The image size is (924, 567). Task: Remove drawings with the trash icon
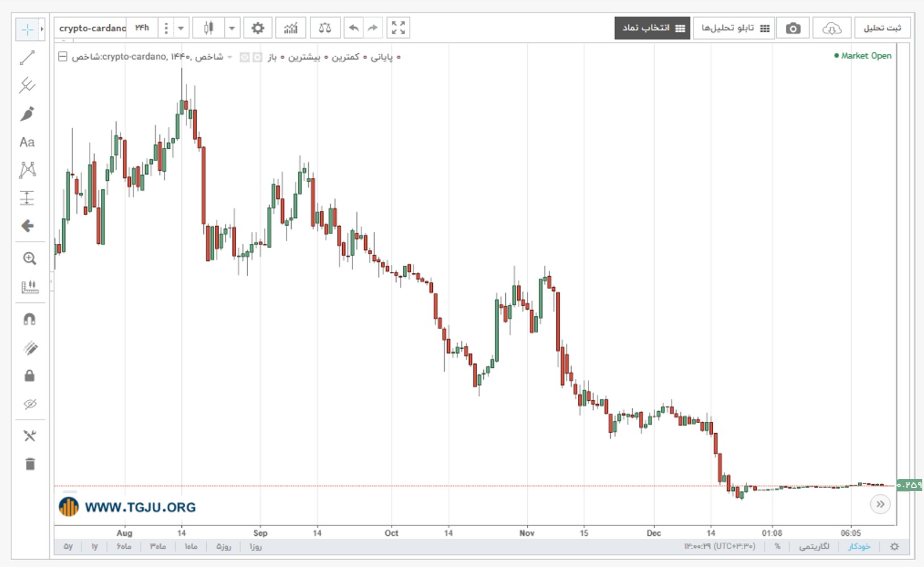tap(30, 464)
